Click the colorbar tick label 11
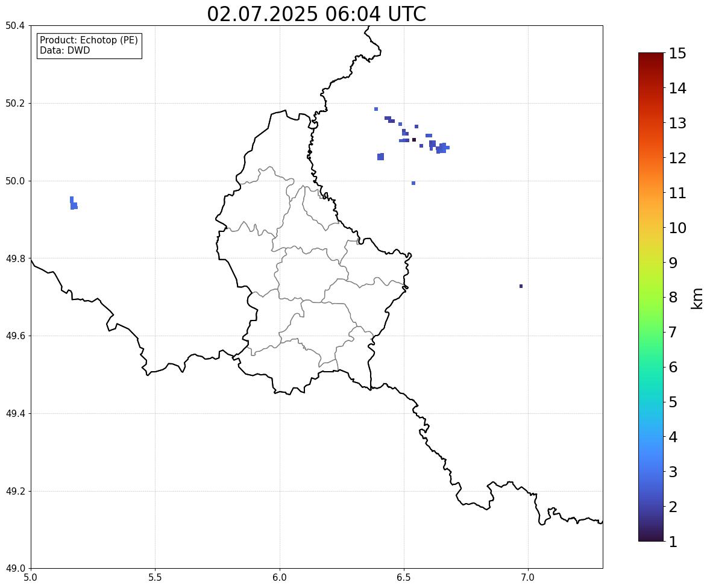The height and width of the screenshot is (588, 710). click(x=677, y=193)
